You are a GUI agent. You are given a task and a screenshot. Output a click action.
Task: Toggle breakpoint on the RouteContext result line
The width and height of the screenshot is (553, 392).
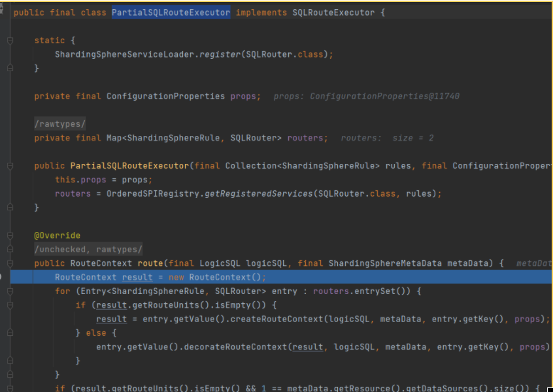click(3, 277)
